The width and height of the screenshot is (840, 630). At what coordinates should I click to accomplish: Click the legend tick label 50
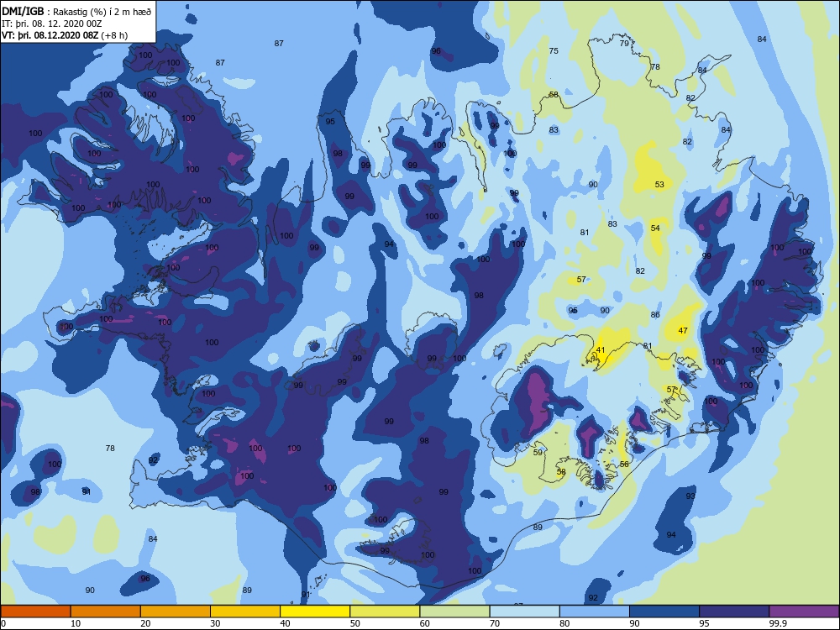[x=354, y=623]
